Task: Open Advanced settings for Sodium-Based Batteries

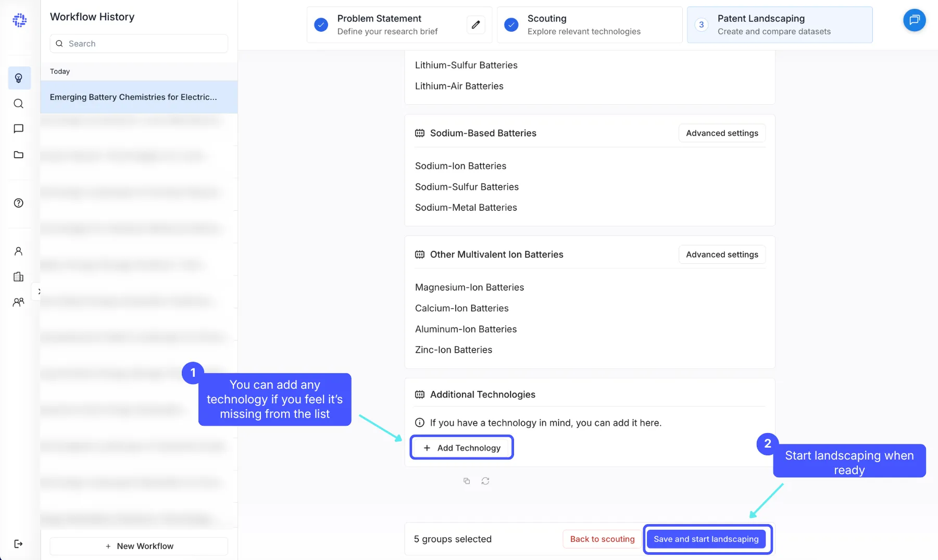Action: tap(722, 133)
